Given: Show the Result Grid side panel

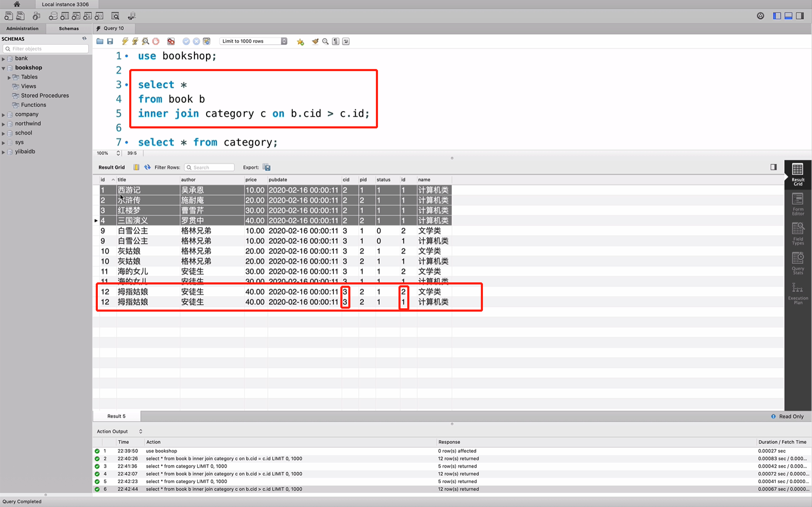Looking at the screenshot, I should [798, 174].
